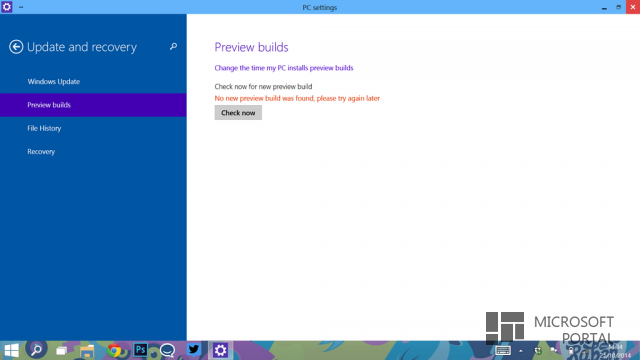Click the 'PC settings' window title

[320, 7]
